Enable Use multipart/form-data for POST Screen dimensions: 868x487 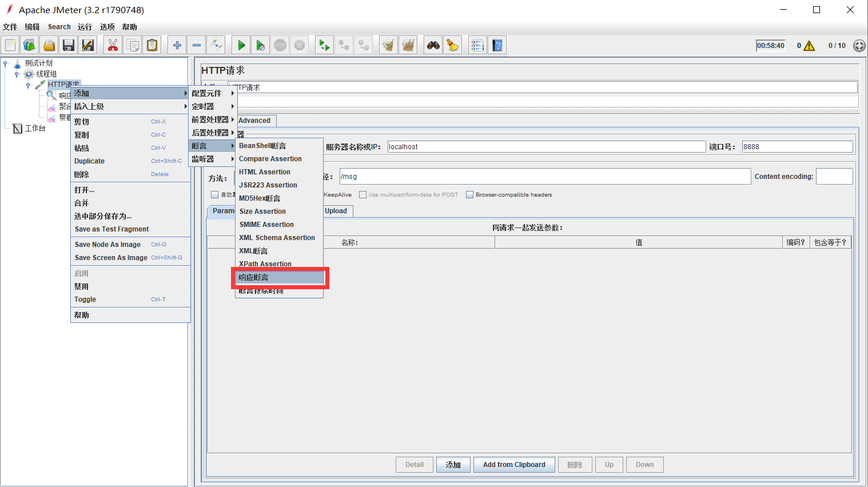coord(363,195)
